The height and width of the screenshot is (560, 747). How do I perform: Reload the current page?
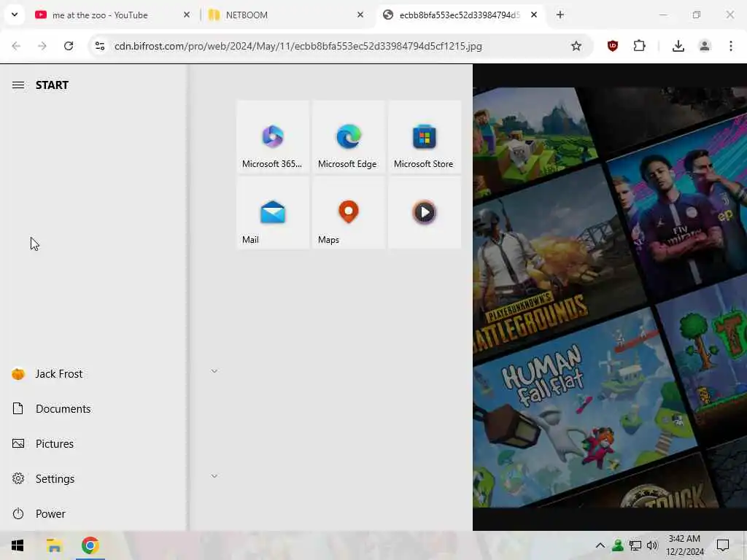69,46
